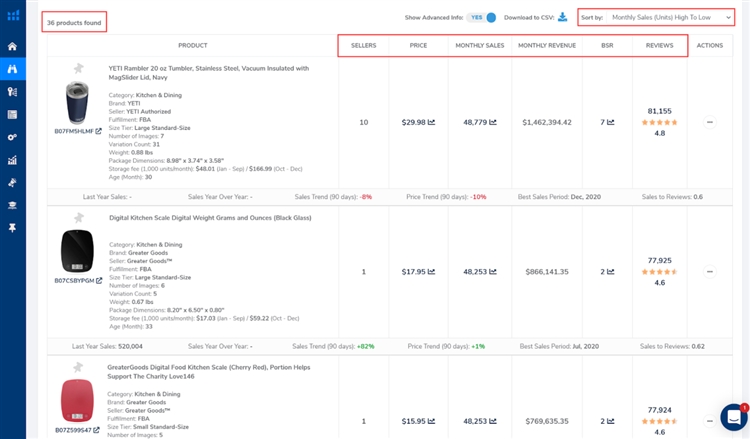Pin the Digital Kitchen Scale Black Glass product
Screen dimensions: 750x439
click(78, 217)
